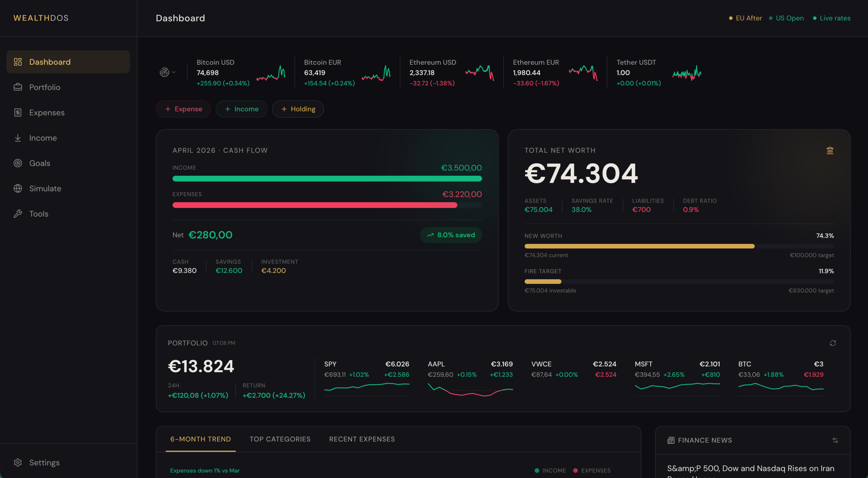Open Settings via the gear icon
The image size is (868, 478).
point(18,462)
